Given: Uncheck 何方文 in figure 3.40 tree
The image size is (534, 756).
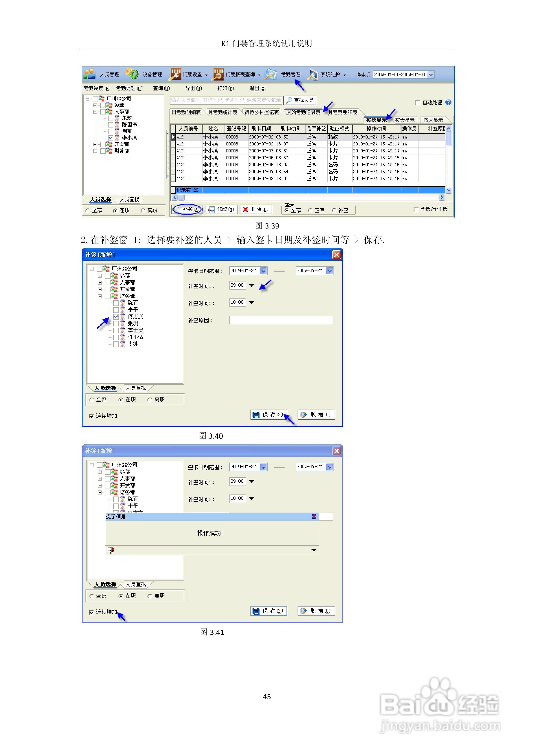Looking at the screenshot, I should [x=116, y=317].
